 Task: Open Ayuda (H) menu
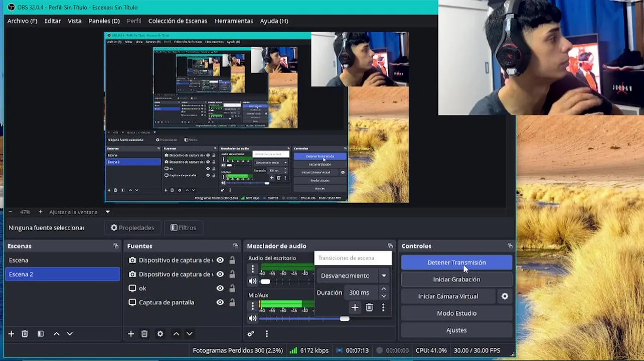[274, 21]
